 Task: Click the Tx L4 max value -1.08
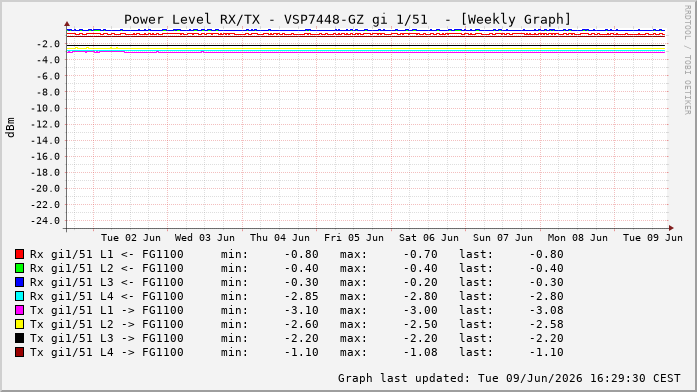[421, 352]
